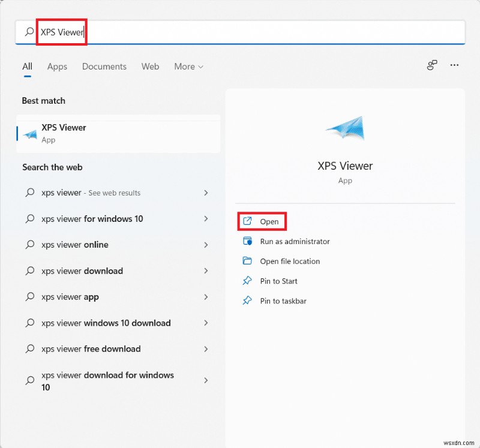The height and width of the screenshot is (448, 480).
Task: Open the three-dot more options menu
Action: 454,65
